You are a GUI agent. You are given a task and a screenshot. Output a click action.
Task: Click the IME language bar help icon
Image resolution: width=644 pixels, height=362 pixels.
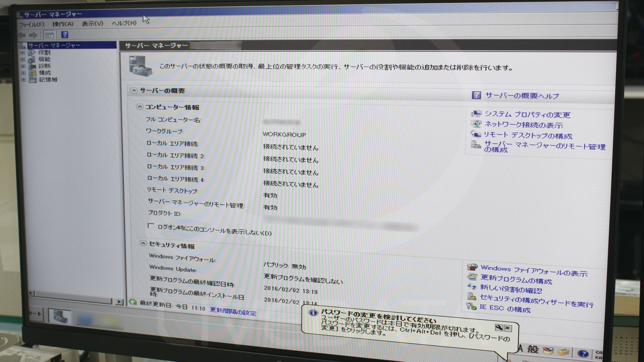click(x=583, y=353)
